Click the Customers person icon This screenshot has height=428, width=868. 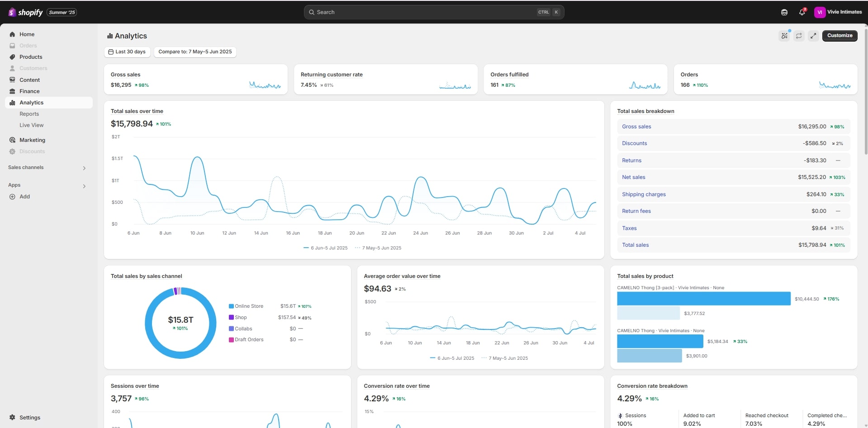[12, 68]
